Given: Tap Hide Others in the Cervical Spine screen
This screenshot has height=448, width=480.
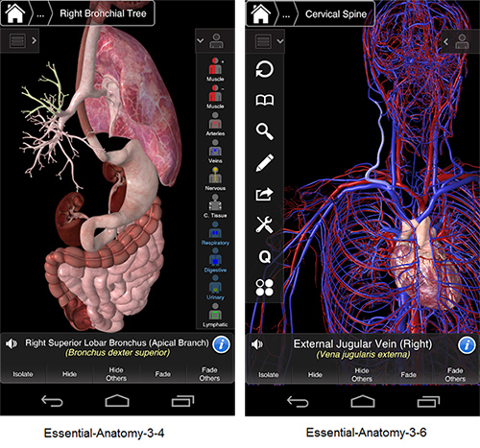Looking at the screenshot, I should tap(362, 374).
